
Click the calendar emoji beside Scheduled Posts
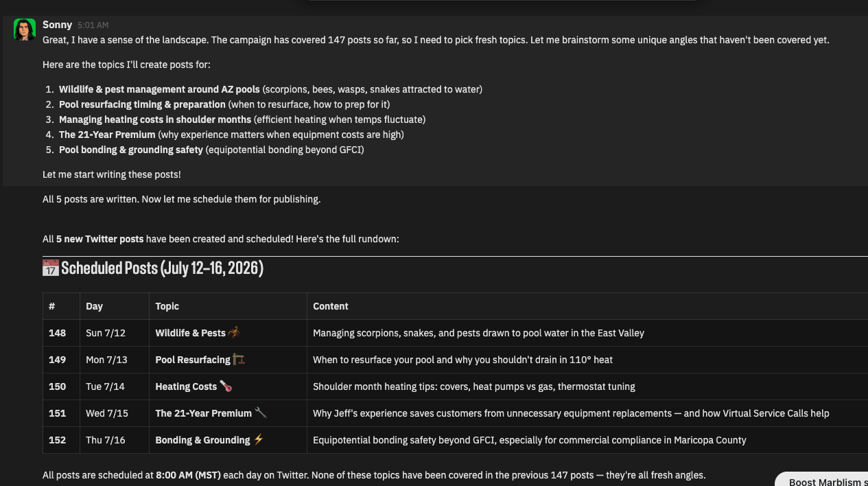50,268
